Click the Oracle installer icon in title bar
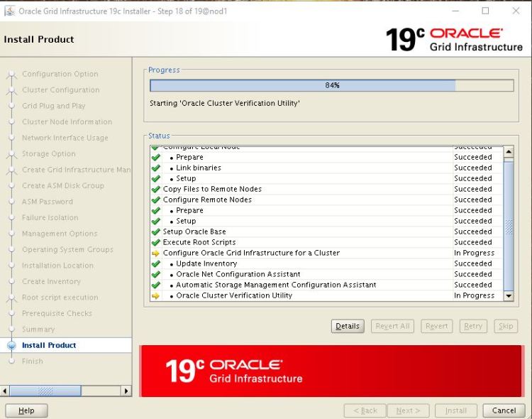This screenshot has height=419, width=532. 9,11
